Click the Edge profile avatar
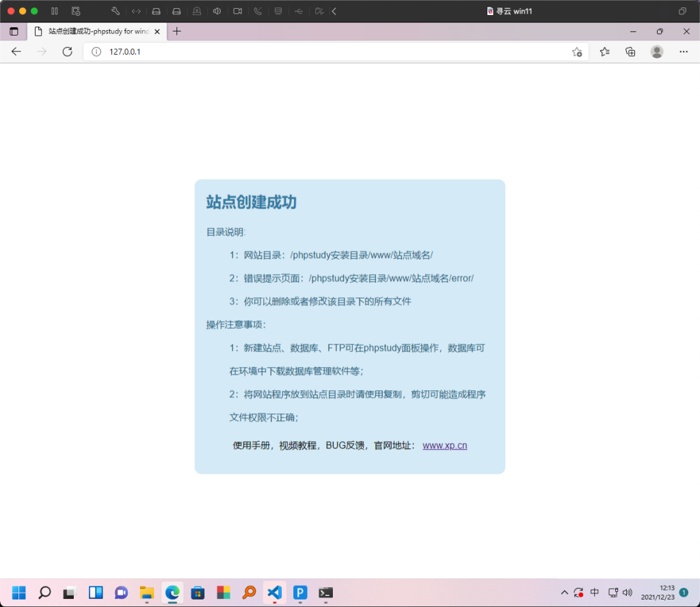The height and width of the screenshot is (607, 700). 656,52
